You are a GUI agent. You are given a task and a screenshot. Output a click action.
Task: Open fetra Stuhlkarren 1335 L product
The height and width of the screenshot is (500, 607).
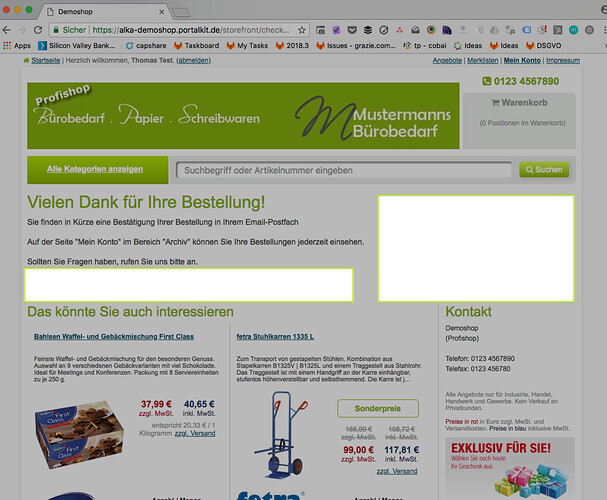(x=276, y=337)
